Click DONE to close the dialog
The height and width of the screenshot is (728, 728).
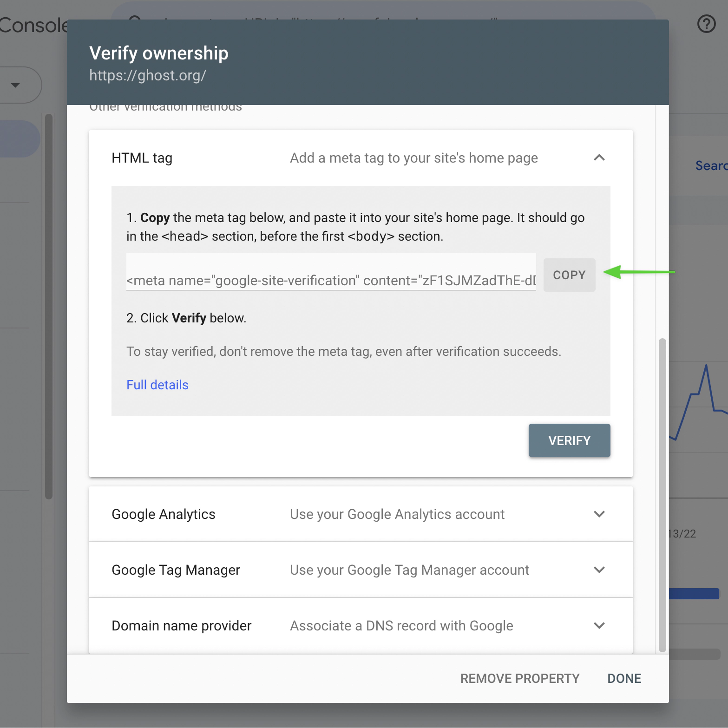click(624, 679)
